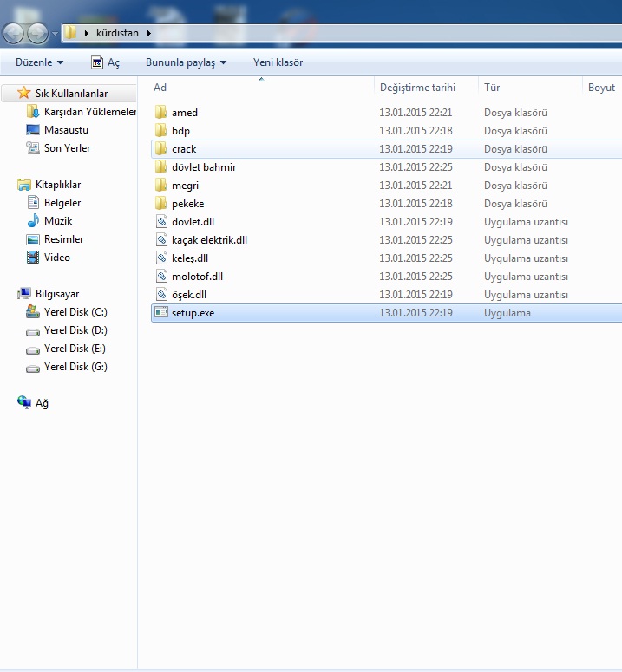Click the Belgeler documents icon

[33, 202]
